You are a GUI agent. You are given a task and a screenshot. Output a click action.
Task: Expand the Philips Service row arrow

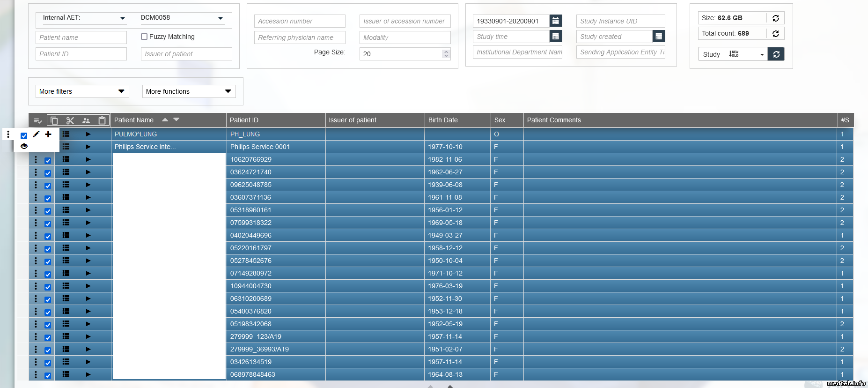pyautogui.click(x=88, y=147)
